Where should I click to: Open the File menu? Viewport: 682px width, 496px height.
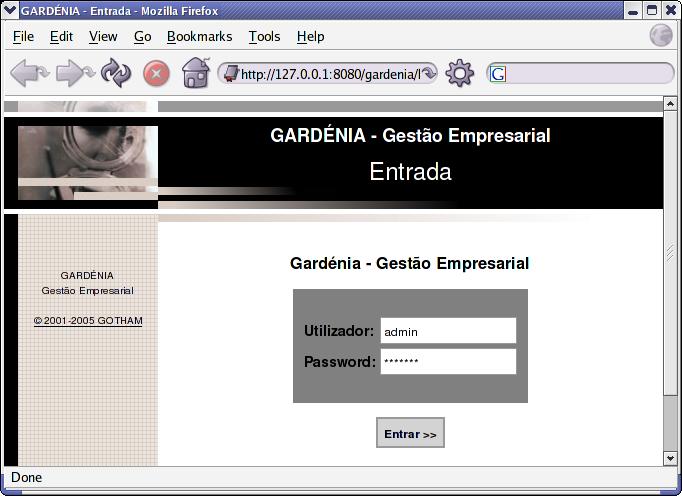point(23,37)
